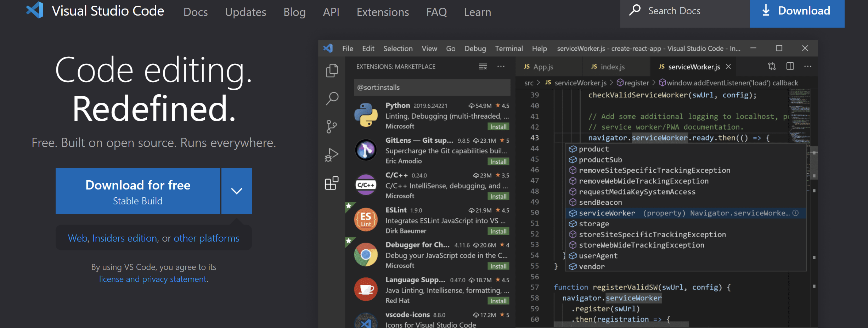868x328 pixels.
Task: Open the Edit menu
Action: [x=368, y=49]
